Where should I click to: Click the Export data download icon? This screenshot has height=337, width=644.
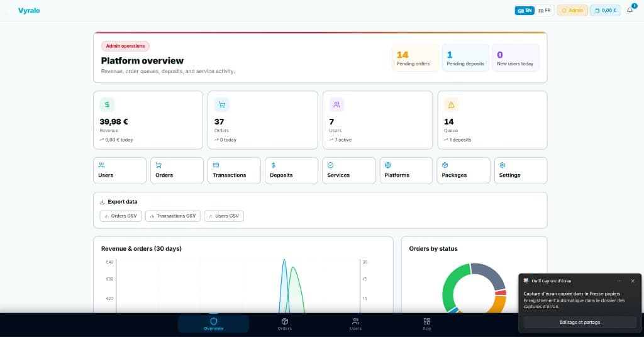[103, 202]
